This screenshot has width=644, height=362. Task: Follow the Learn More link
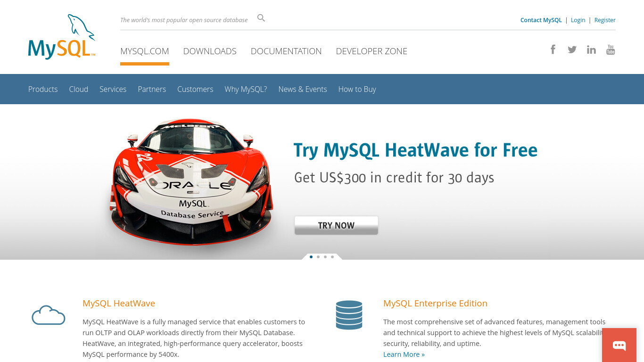click(x=404, y=354)
